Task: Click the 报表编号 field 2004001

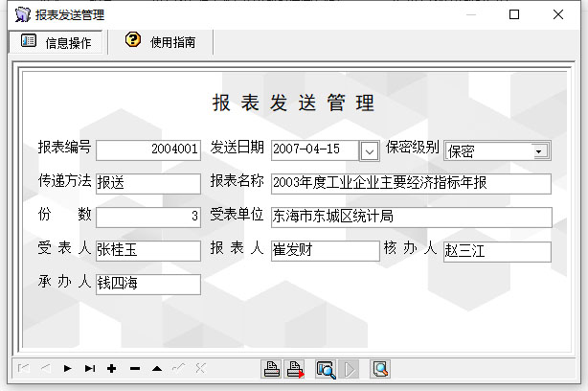Action: [x=148, y=150]
